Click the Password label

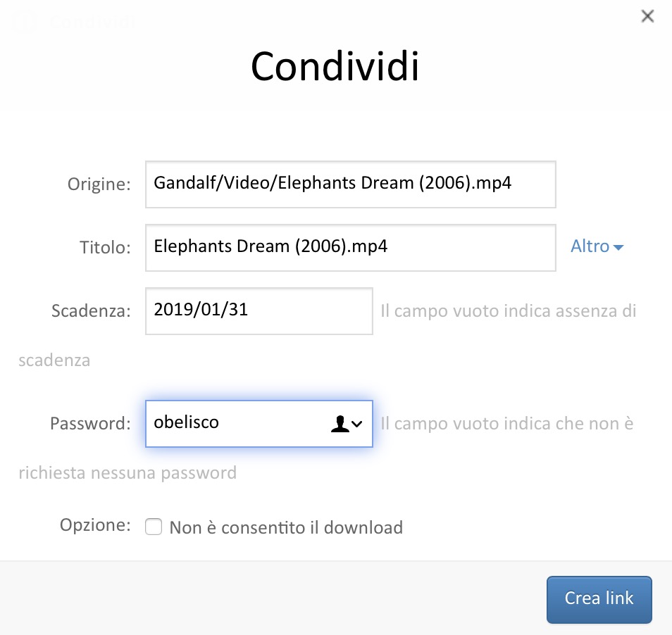tap(90, 424)
